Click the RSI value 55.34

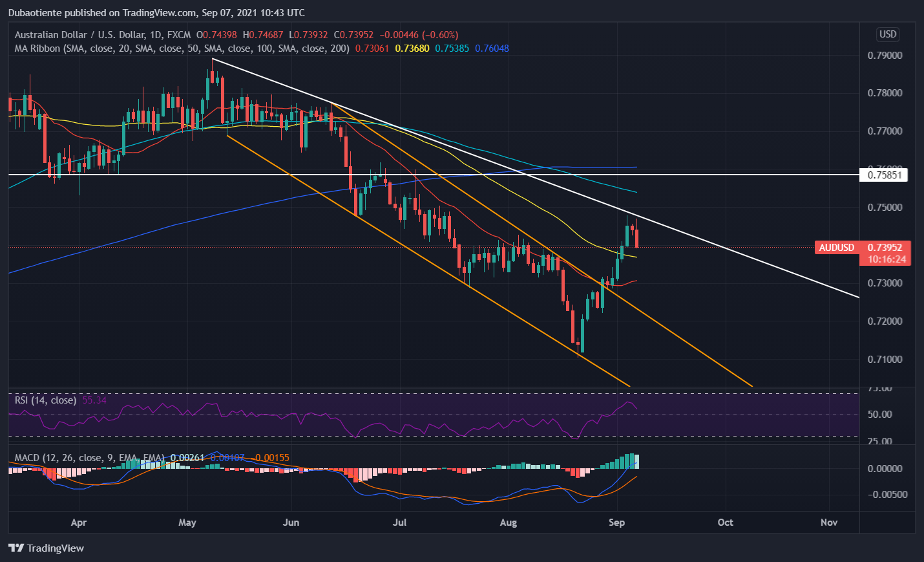(94, 400)
